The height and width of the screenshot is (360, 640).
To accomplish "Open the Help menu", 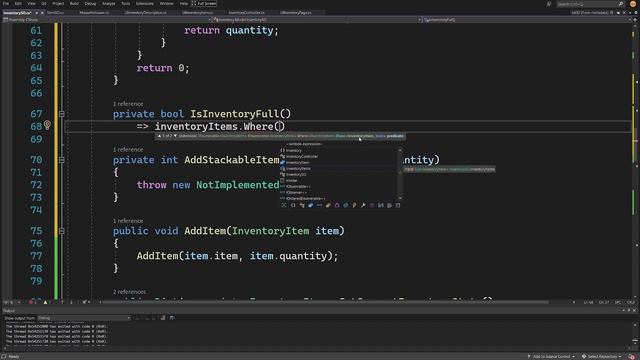I will pyautogui.click(x=184, y=3).
